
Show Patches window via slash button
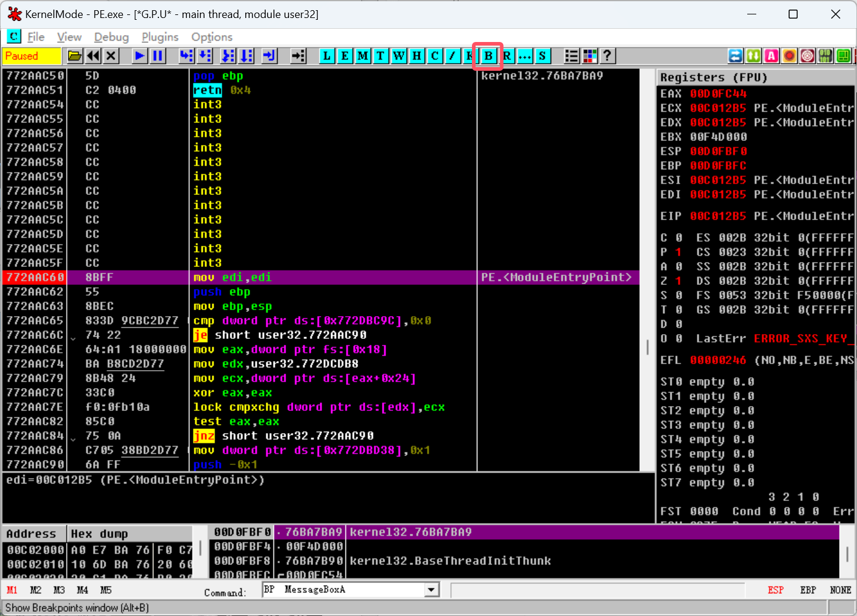(x=453, y=56)
